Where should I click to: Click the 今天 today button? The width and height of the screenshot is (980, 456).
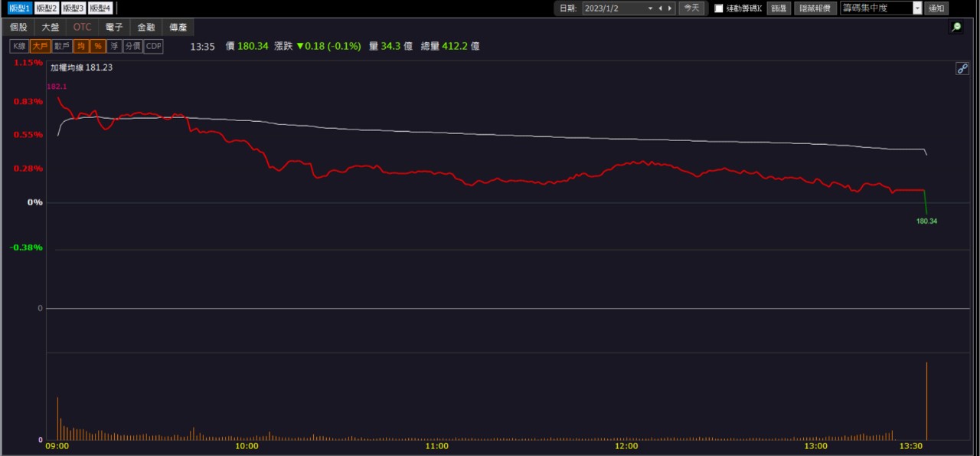tap(691, 8)
